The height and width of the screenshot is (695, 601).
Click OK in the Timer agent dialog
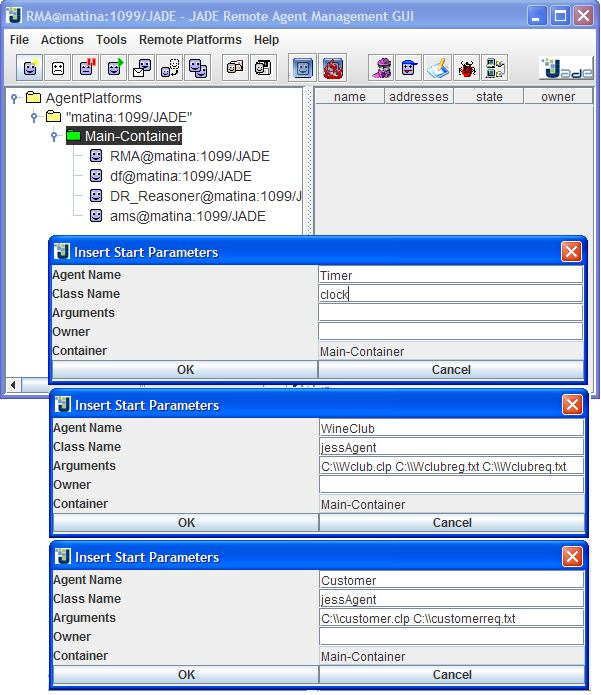[185, 370]
